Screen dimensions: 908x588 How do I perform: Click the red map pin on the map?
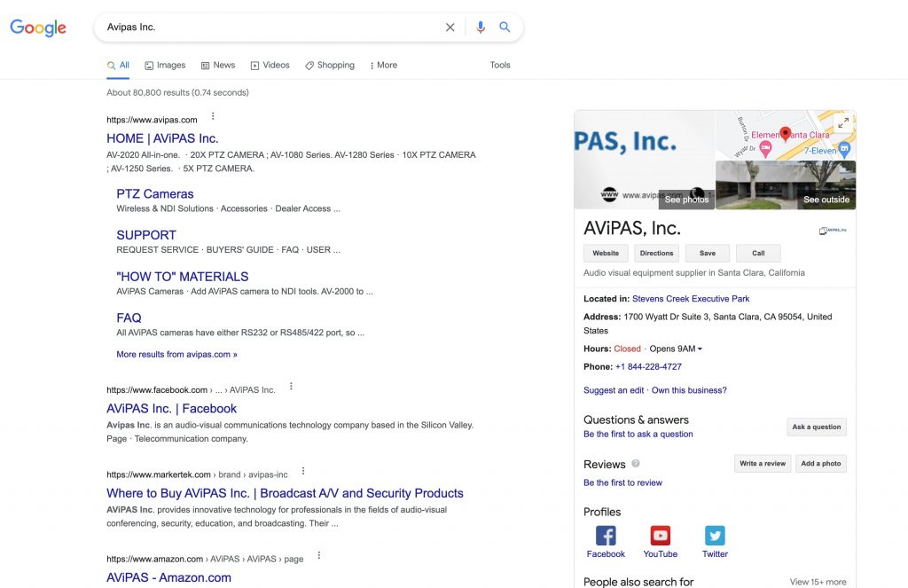[x=786, y=134]
